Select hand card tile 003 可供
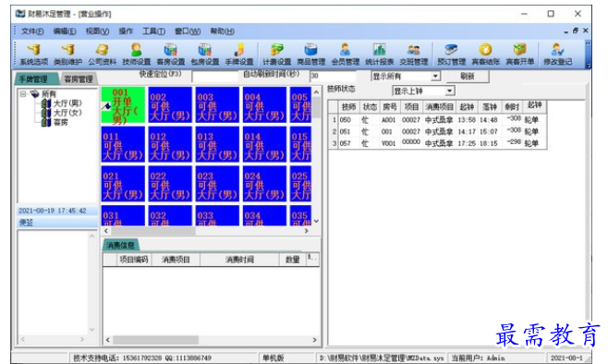The width and height of the screenshot is (608, 364). pyautogui.click(x=217, y=105)
